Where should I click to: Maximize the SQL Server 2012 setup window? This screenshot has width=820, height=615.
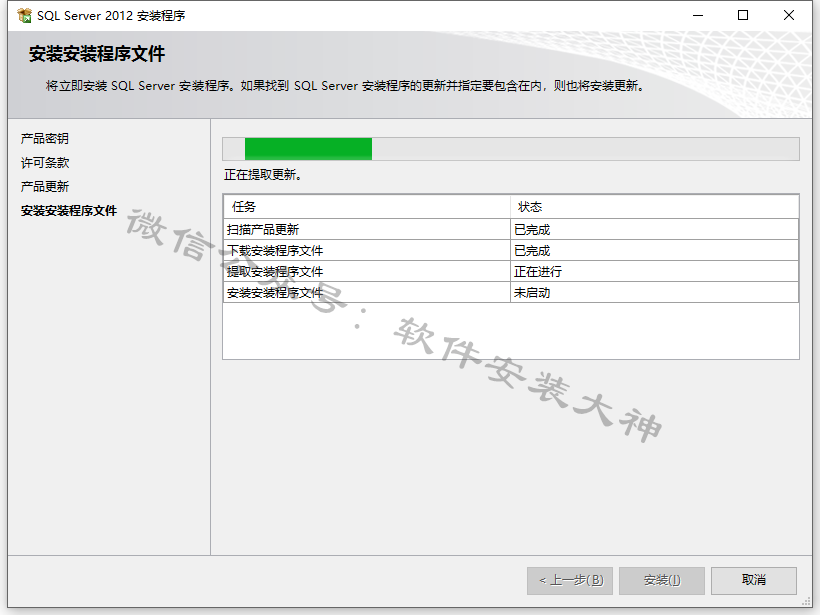pyautogui.click(x=743, y=16)
